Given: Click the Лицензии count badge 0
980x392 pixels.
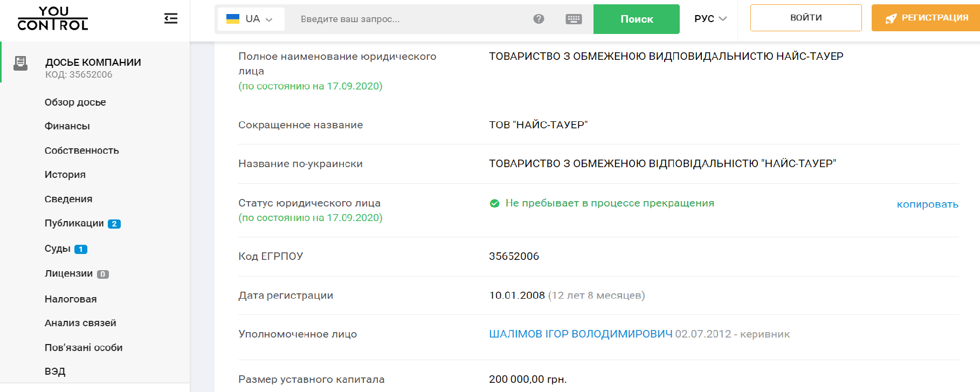Looking at the screenshot, I should click(103, 274).
